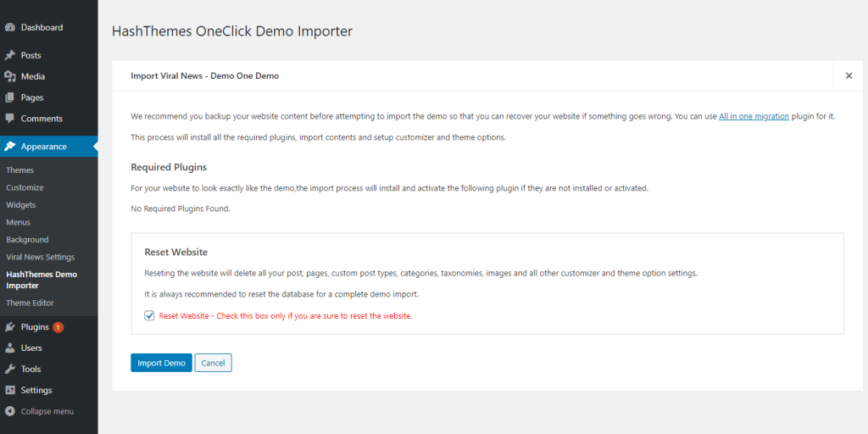Open the Tools menu label
Image resolution: width=868 pixels, height=434 pixels.
pyautogui.click(x=31, y=370)
